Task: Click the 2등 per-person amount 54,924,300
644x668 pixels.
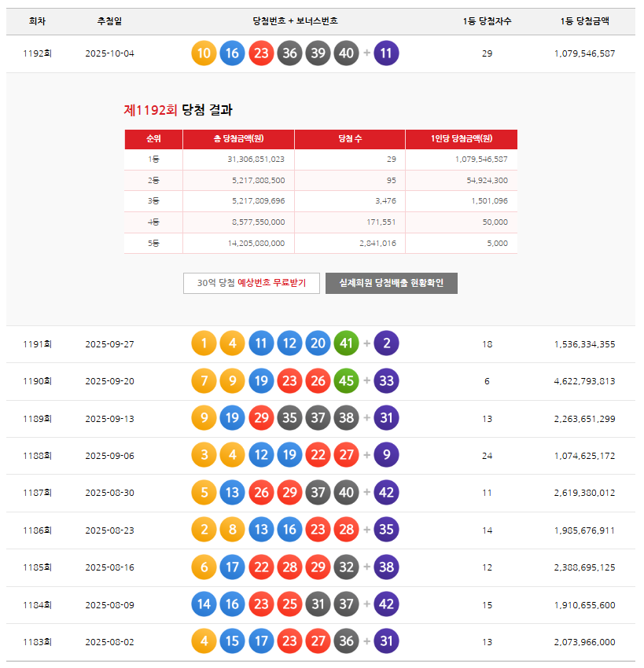Action: pyautogui.click(x=488, y=181)
